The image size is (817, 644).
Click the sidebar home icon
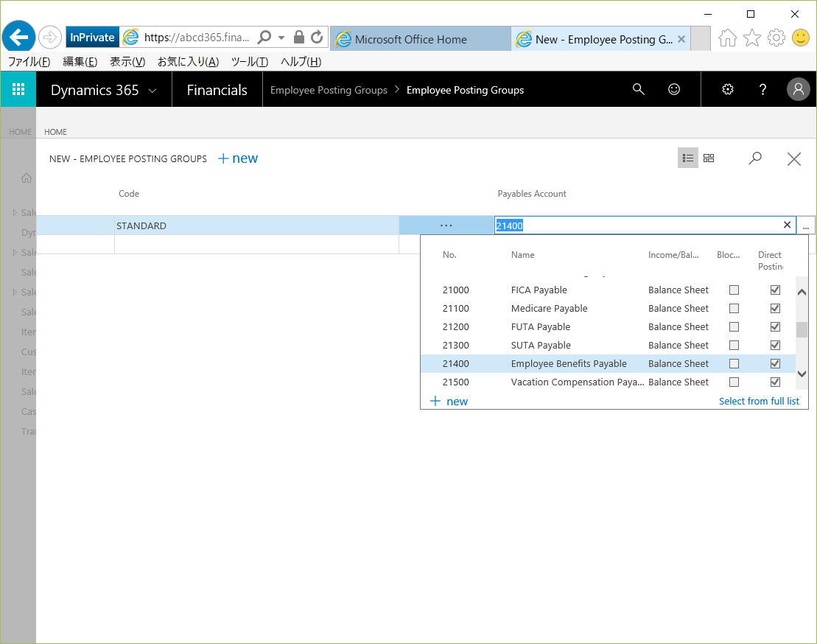27,178
